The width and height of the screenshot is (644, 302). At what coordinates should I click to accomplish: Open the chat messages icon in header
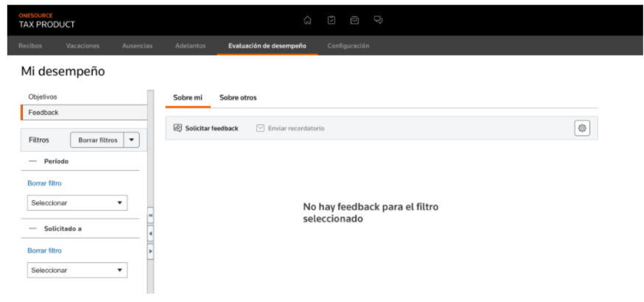click(x=378, y=20)
